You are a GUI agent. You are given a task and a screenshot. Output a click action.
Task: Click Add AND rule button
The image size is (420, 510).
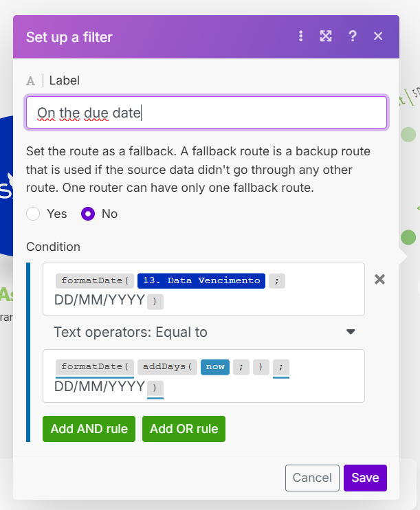(x=89, y=429)
